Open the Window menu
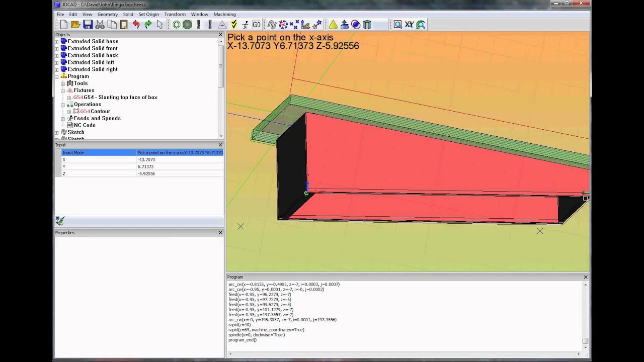The height and width of the screenshot is (362, 644). tap(200, 14)
